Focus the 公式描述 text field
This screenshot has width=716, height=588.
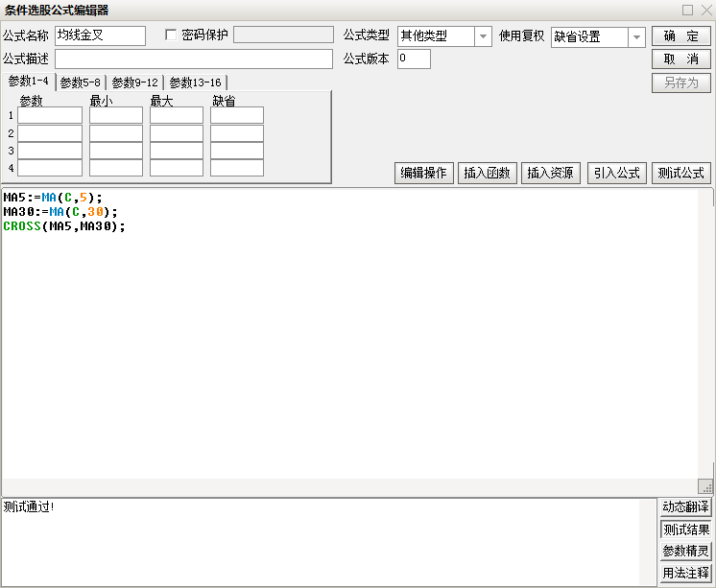pos(193,59)
